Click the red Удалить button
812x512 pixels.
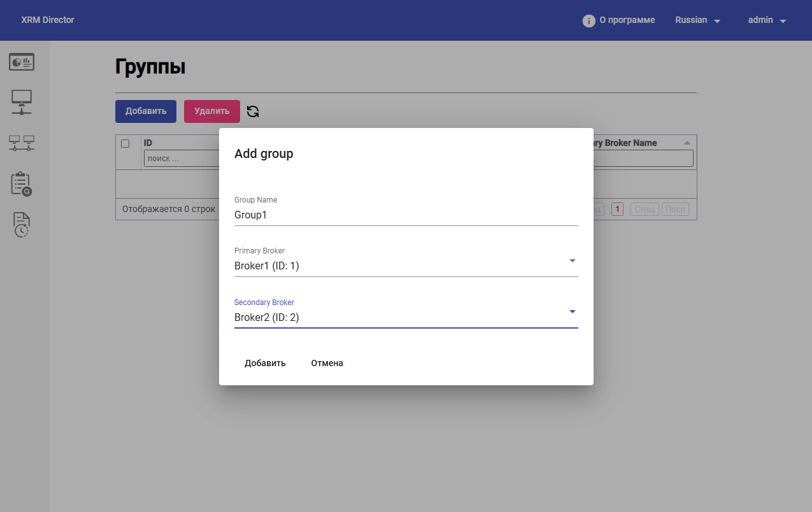[211, 111]
